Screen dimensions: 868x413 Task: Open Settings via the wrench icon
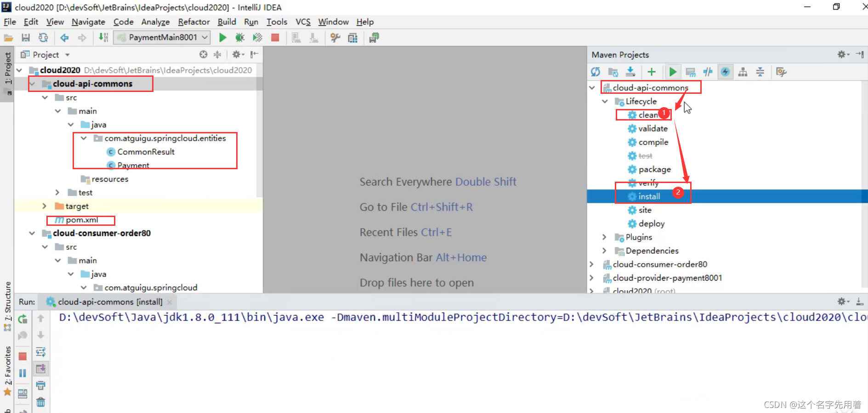335,38
